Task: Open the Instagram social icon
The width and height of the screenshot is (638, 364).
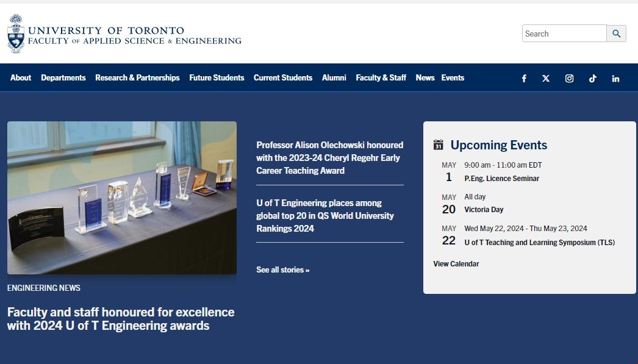Action: tap(569, 78)
